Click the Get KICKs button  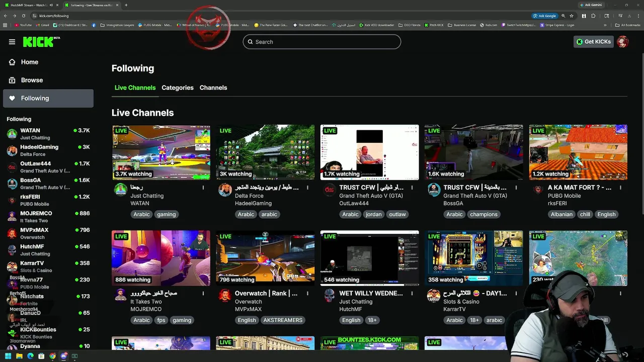(593, 42)
